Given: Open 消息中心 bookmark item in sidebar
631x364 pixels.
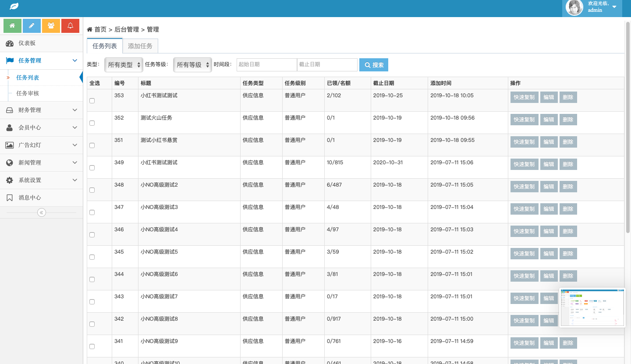Looking at the screenshot, I should (x=29, y=198).
